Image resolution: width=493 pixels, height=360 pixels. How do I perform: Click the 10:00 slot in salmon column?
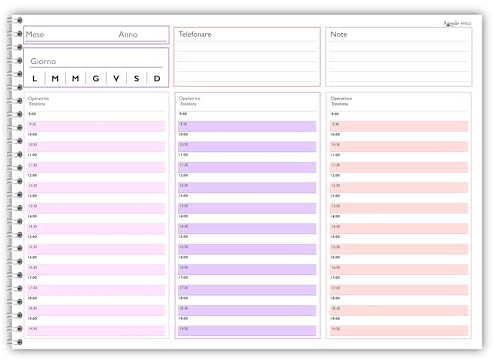[399, 137]
